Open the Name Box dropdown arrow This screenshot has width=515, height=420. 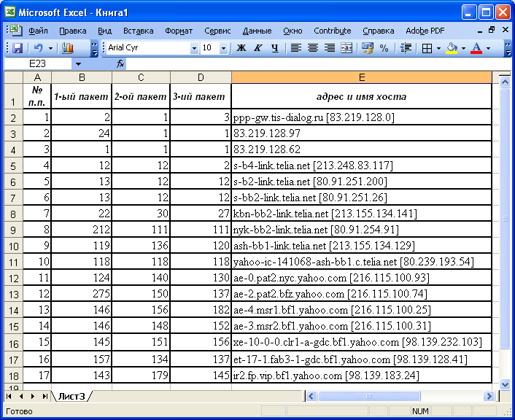pos(78,63)
